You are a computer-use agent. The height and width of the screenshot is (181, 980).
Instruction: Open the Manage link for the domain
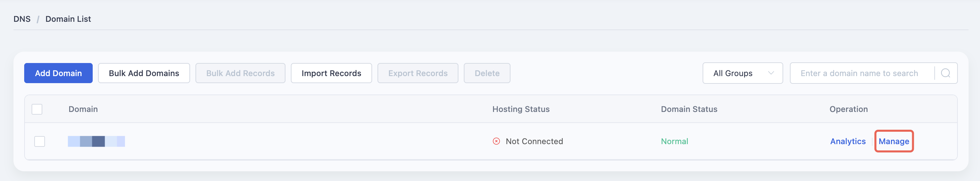pos(894,141)
